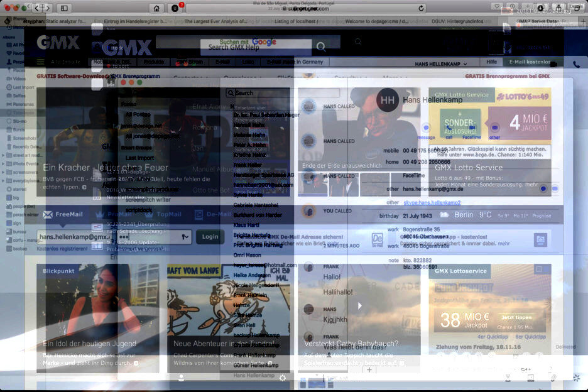
Task: Play the media via the arrow
Action: click(359, 306)
